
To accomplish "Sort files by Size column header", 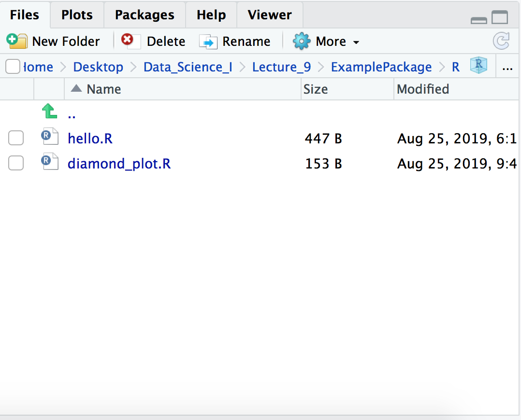I will pyautogui.click(x=316, y=89).
